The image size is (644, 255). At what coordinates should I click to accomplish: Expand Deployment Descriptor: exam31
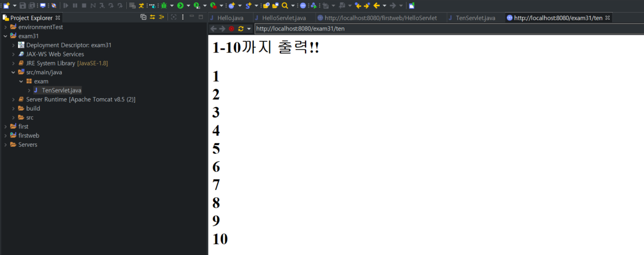(x=13, y=45)
